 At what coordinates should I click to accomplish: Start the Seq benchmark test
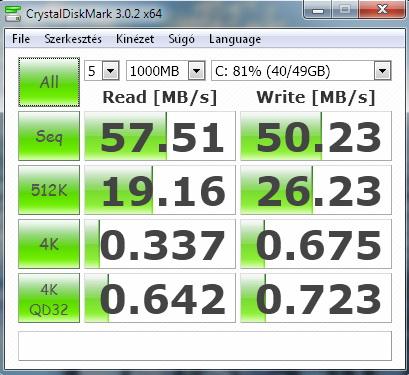[x=49, y=136]
